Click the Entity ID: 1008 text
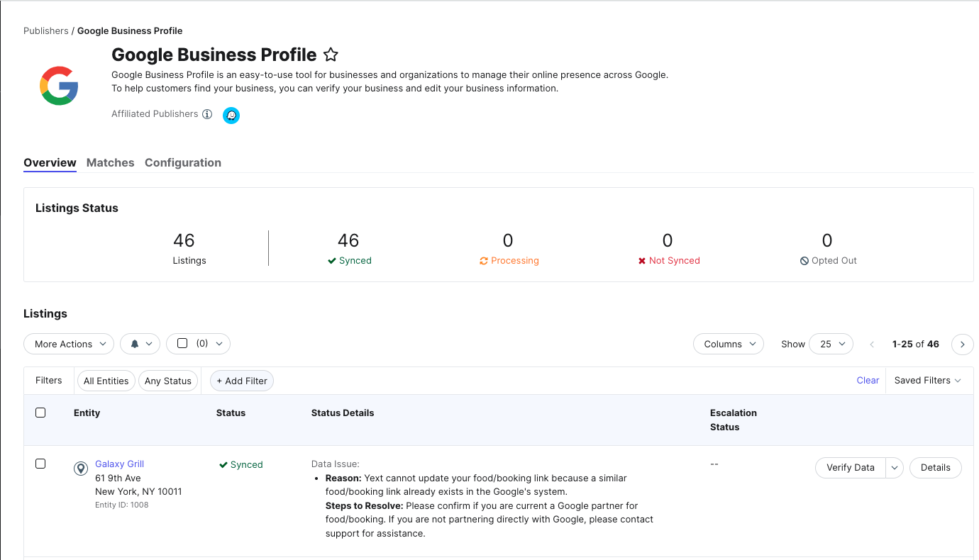Screen dimensions: 979x560 point(122,505)
